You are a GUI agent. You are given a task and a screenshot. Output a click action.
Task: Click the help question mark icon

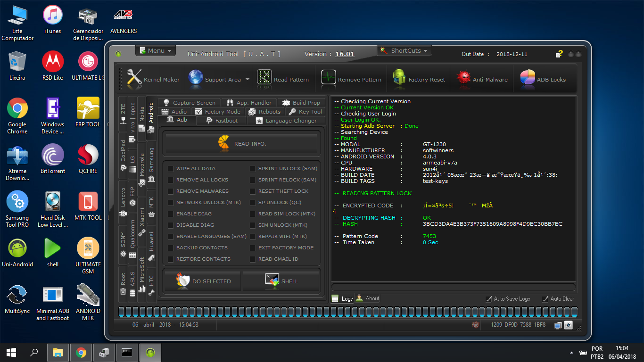tap(559, 54)
